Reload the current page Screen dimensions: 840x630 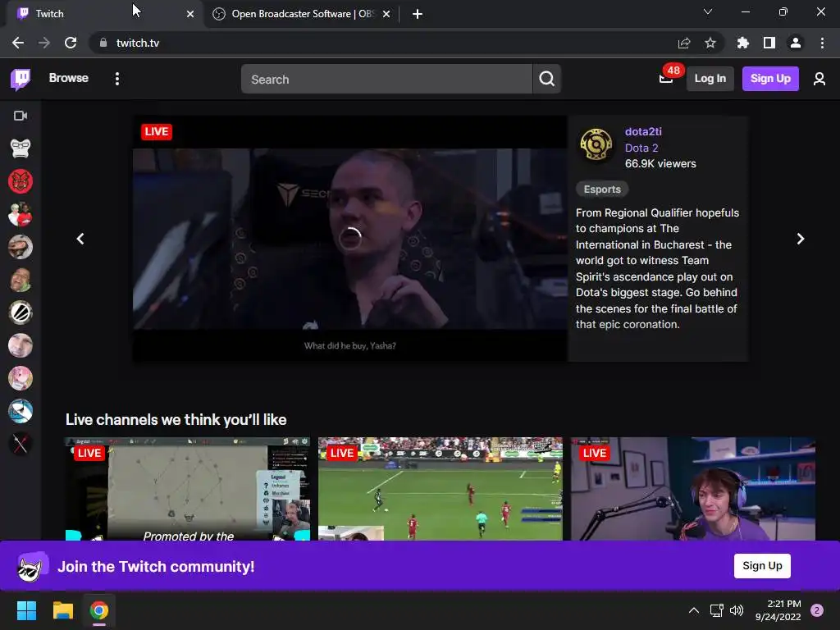point(71,43)
